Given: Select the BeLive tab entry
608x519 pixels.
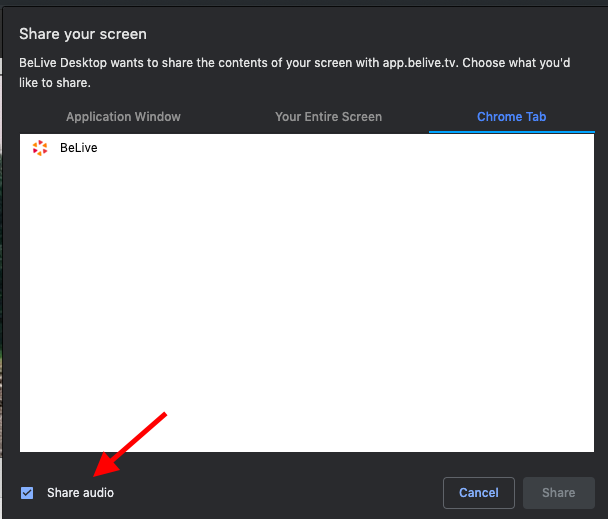Looking at the screenshot, I should click(307, 148).
